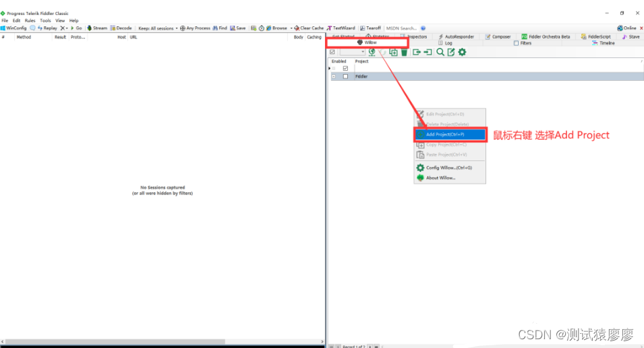
Task: Open the TextWizard tool
Action: tap(341, 28)
